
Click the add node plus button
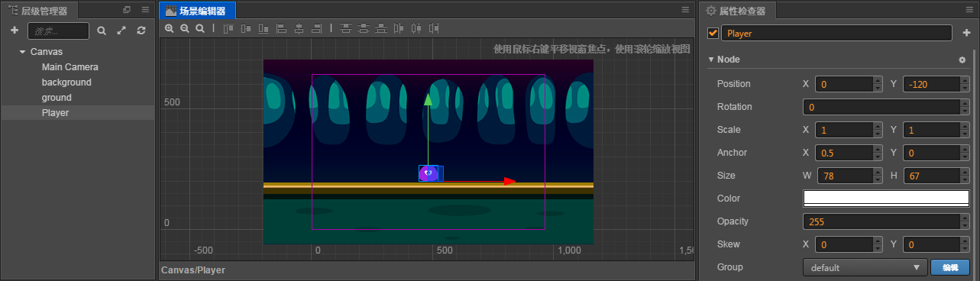(15, 31)
